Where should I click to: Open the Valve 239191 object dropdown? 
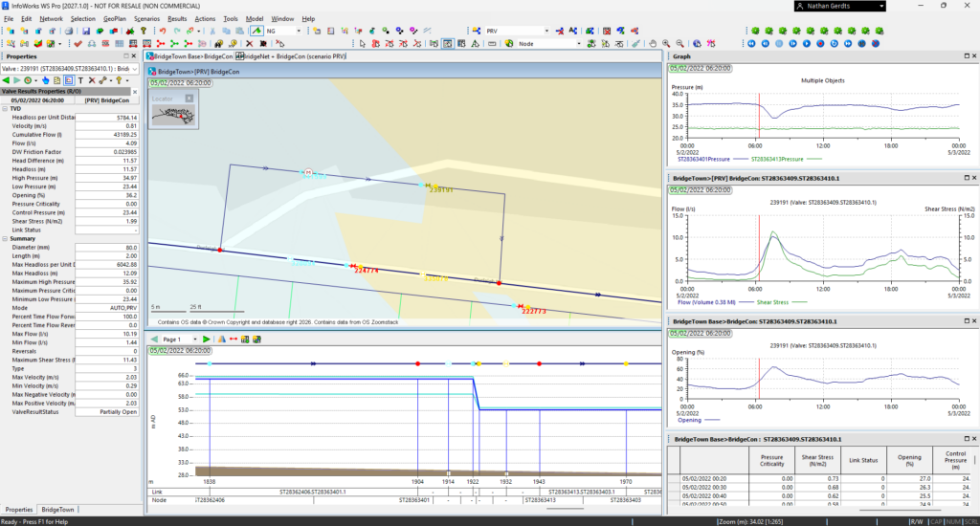pyautogui.click(x=135, y=69)
